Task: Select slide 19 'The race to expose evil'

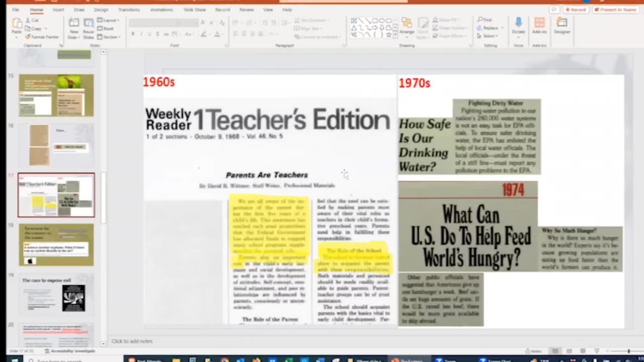Action: coord(56,295)
